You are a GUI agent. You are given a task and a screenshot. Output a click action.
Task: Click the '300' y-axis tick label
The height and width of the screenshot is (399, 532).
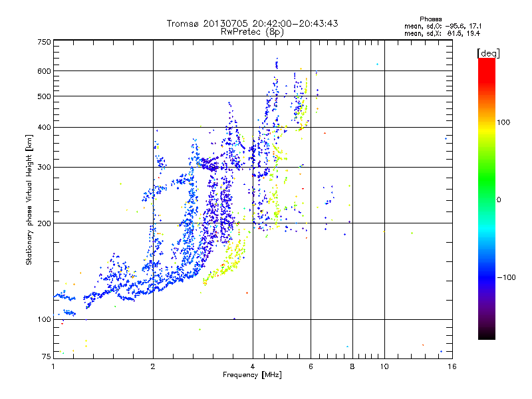pos(44,168)
